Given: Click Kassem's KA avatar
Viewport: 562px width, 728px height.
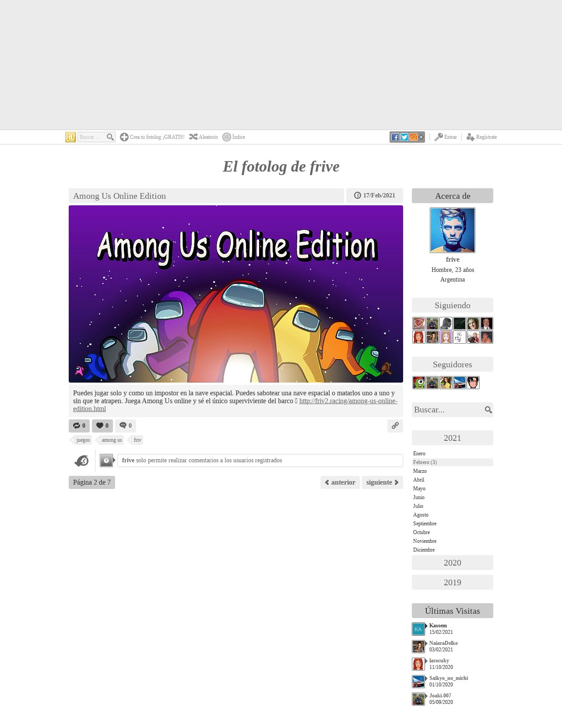Looking at the screenshot, I should point(418,629).
